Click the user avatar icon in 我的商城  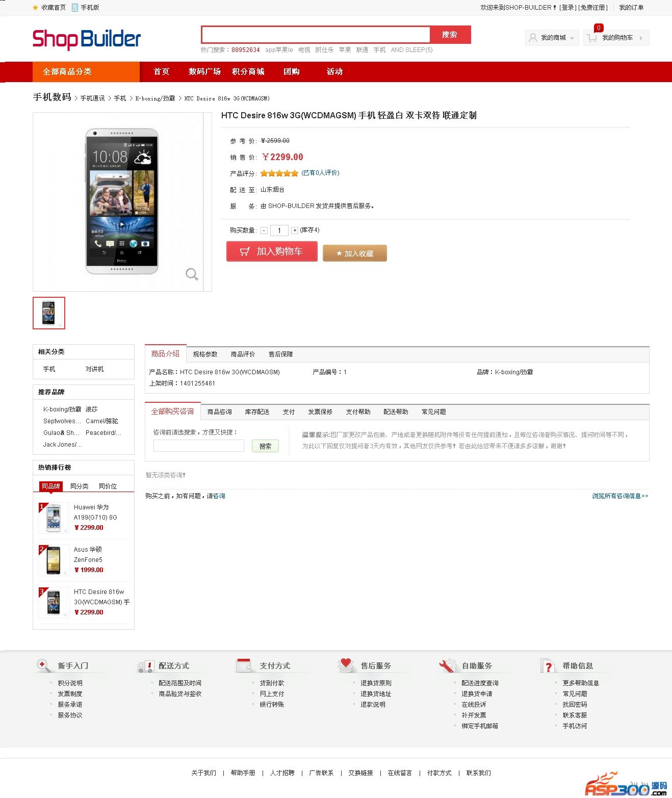pos(533,38)
